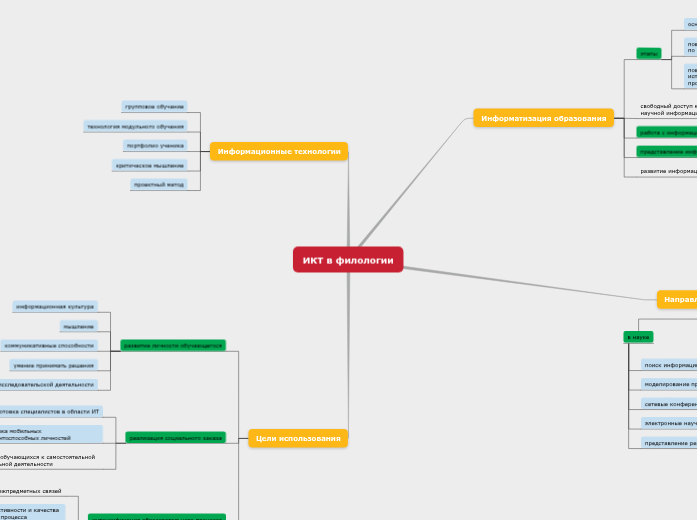Image resolution: width=697 pixels, height=520 pixels.
Task: Click the 'проектный метод' node
Action: pos(158,185)
